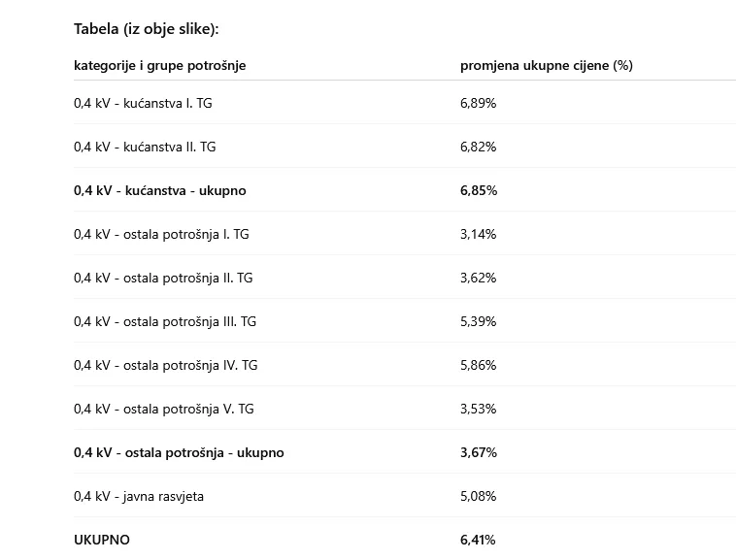Click the 5,39% value cell
The width and height of the screenshot is (736, 560).
click(478, 321)
